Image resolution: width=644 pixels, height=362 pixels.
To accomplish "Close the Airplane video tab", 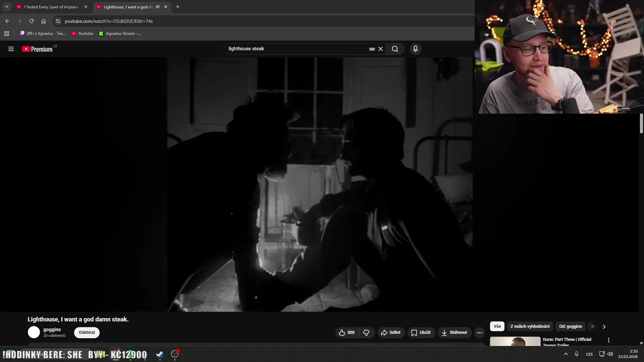I will coord(86,7).
